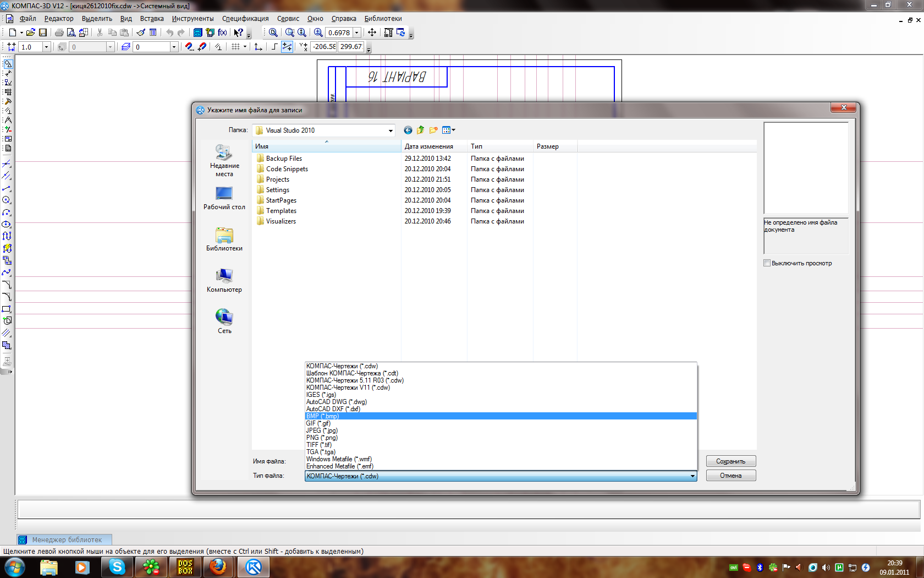Toggle the rounding cursor coordinates button
This screenshot has width=924, height=578.
pos(287,47)
